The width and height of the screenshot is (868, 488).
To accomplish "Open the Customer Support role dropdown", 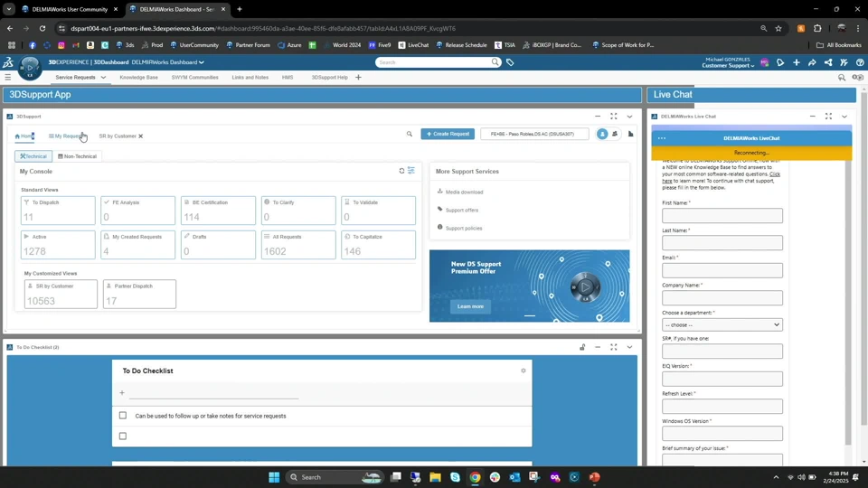I will 728,66.
